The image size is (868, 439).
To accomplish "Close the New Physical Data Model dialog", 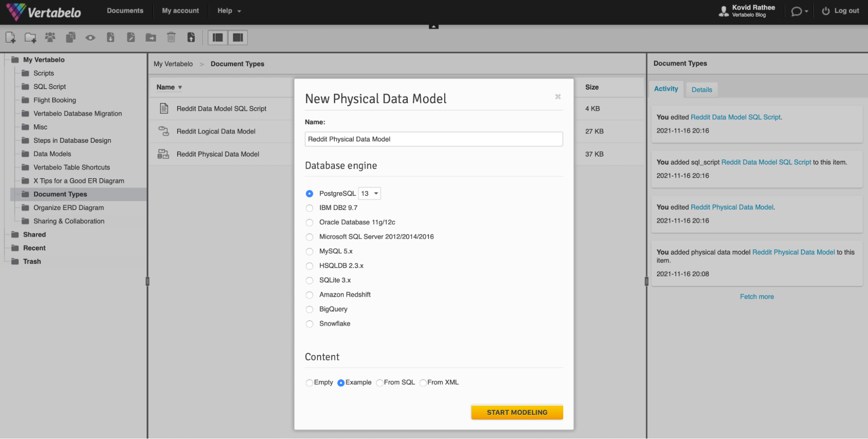I will tap(558, 96).
